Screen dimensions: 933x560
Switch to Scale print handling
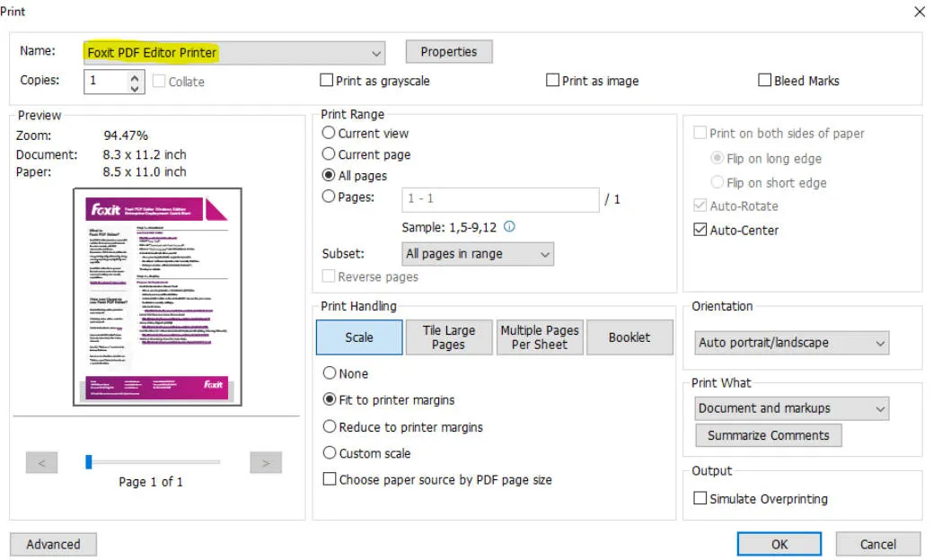[x=359, y=337]
